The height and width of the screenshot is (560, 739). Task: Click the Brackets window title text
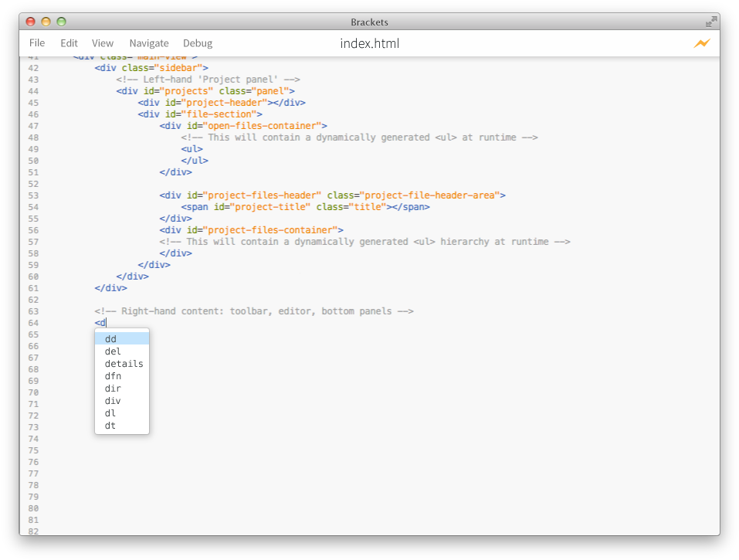click(369, 22)
